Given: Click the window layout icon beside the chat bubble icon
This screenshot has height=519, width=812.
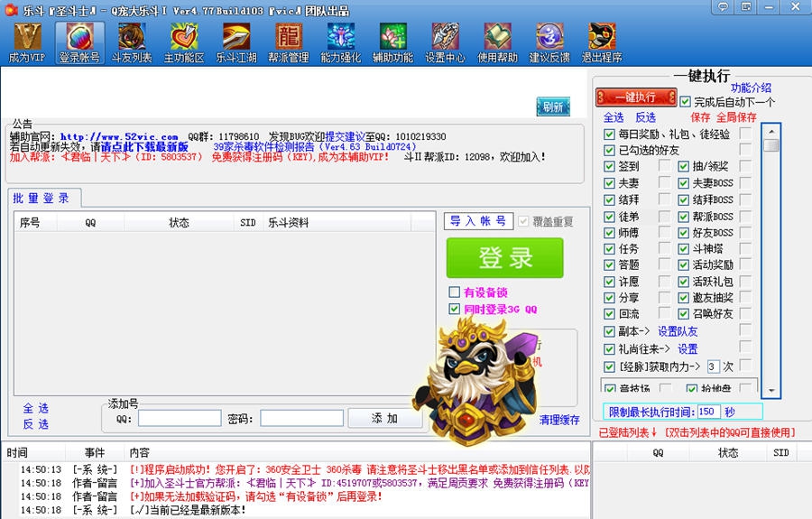Looking at the screenshot, I should [x=746, y=6].
